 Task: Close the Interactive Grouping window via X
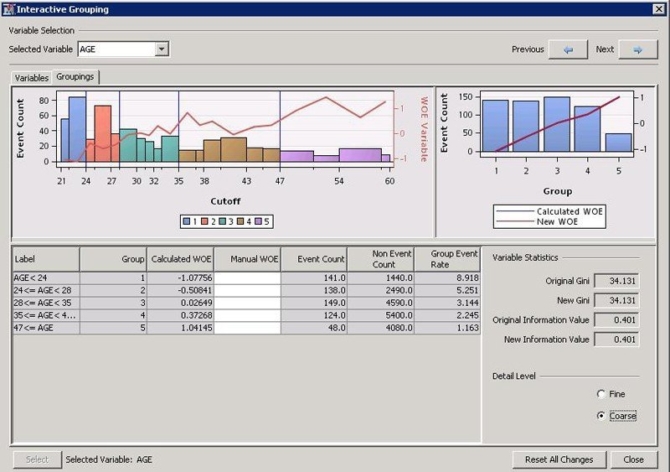pos(657,9)
